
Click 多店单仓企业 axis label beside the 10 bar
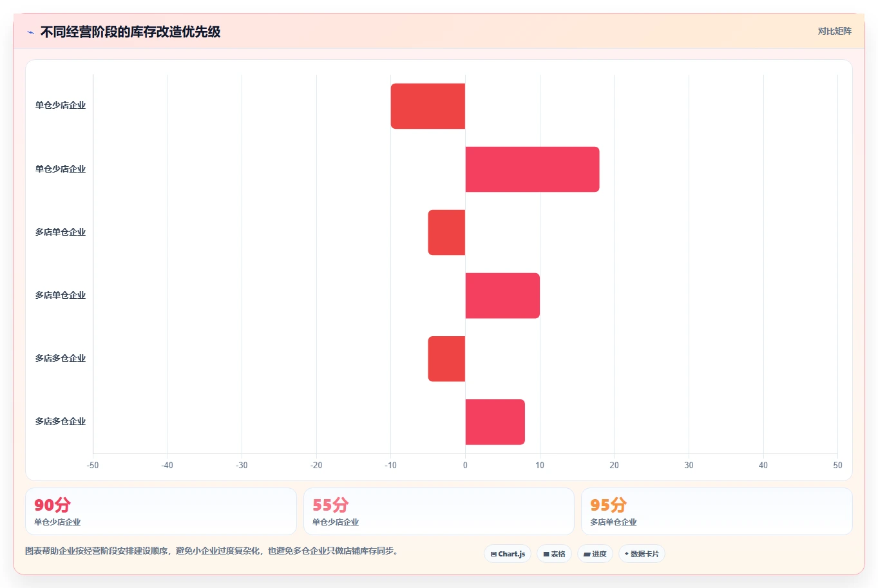(61, 296)
